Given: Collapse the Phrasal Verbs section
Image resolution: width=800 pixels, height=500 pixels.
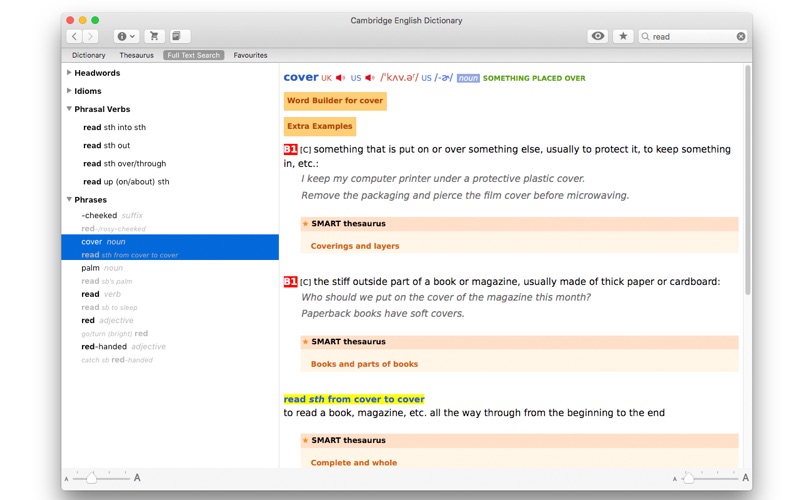Looking at the screenshot, I should 69,109.
